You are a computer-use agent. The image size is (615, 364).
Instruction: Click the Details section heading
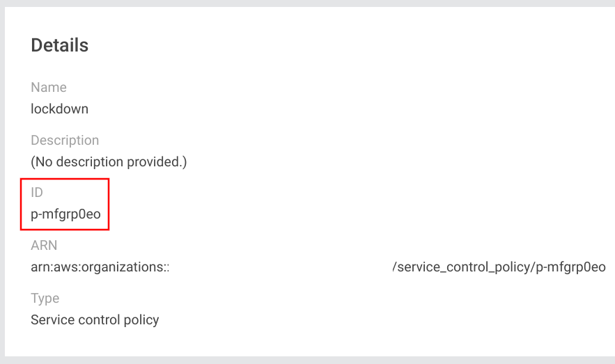(x=59, y=46)
